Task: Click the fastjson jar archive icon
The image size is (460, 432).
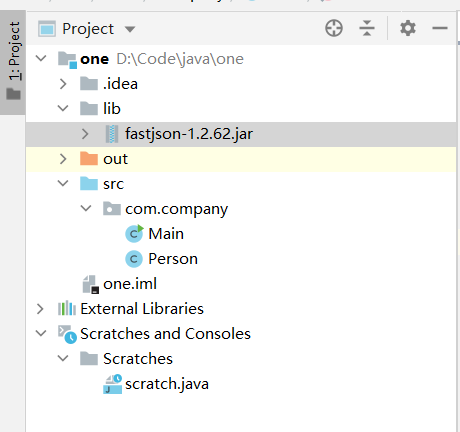Action: 112,134
